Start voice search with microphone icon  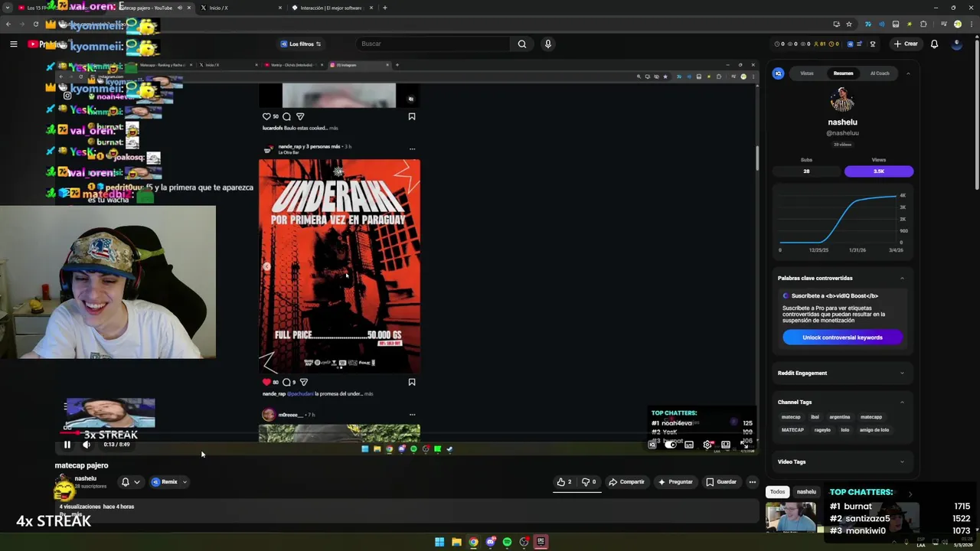point(547,44)
